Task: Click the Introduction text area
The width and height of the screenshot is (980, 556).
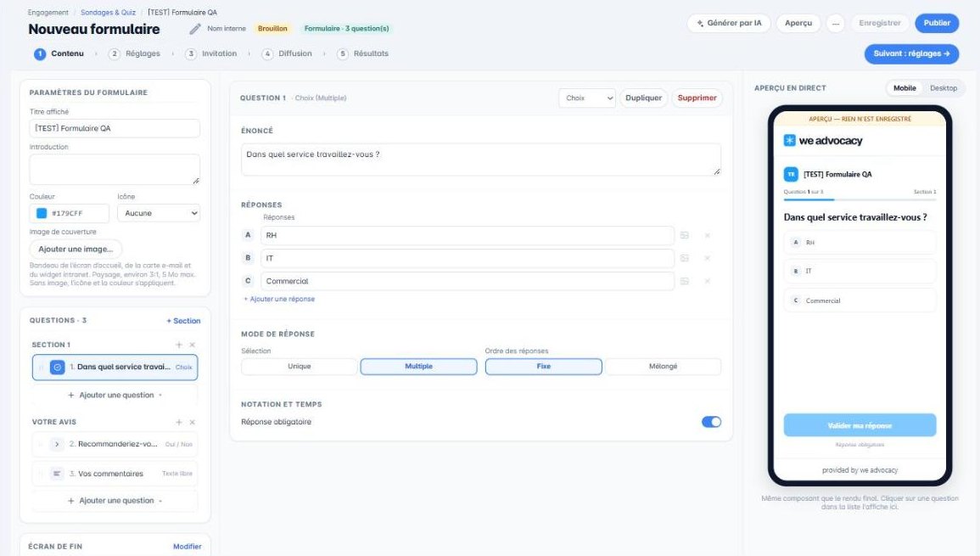Action: click(x=115, y=170)
